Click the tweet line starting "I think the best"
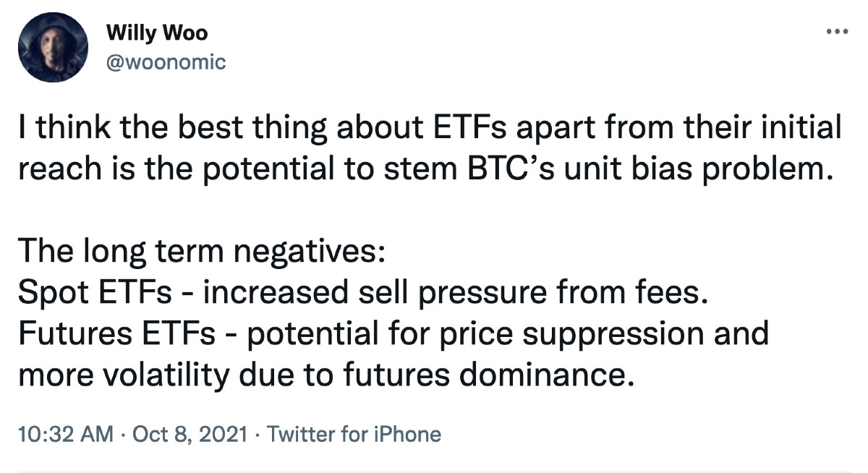This screenshot has height=473, width=868. coord(430,129)
